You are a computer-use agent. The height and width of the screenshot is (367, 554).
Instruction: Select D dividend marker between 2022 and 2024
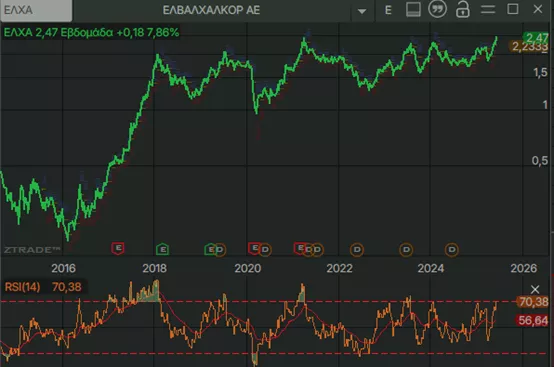406,250
